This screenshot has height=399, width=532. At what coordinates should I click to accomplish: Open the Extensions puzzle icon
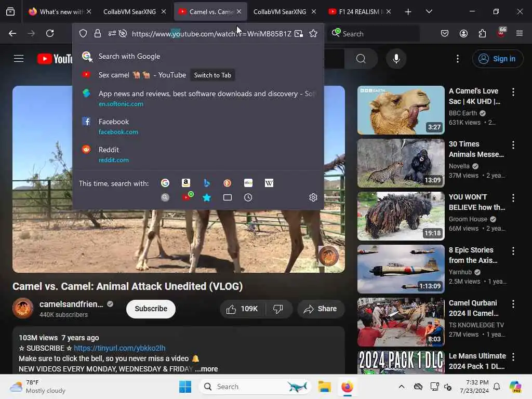pos(482,33)
